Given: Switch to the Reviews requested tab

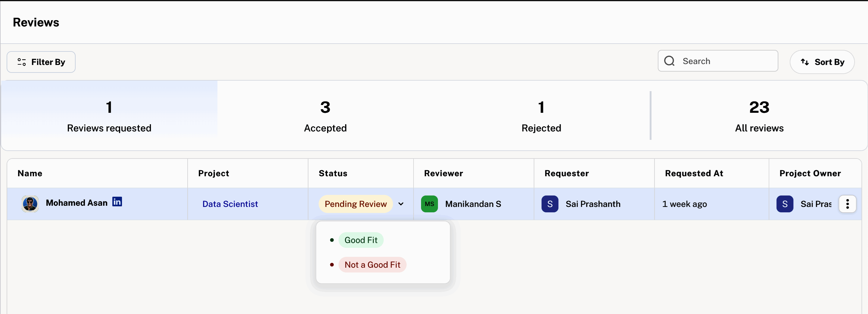Looking at the screenshot, I should tap(109, 115).
